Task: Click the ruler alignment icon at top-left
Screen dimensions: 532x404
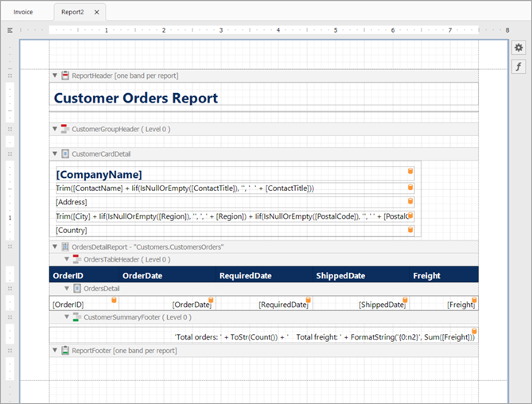Action: [x=10, y=30]
